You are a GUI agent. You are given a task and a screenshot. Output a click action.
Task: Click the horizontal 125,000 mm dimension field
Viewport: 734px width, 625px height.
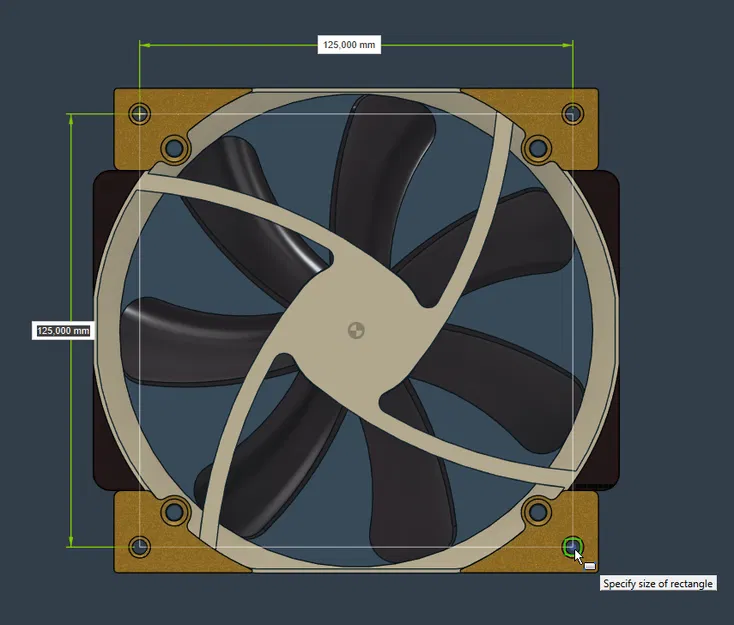[349, 44]
